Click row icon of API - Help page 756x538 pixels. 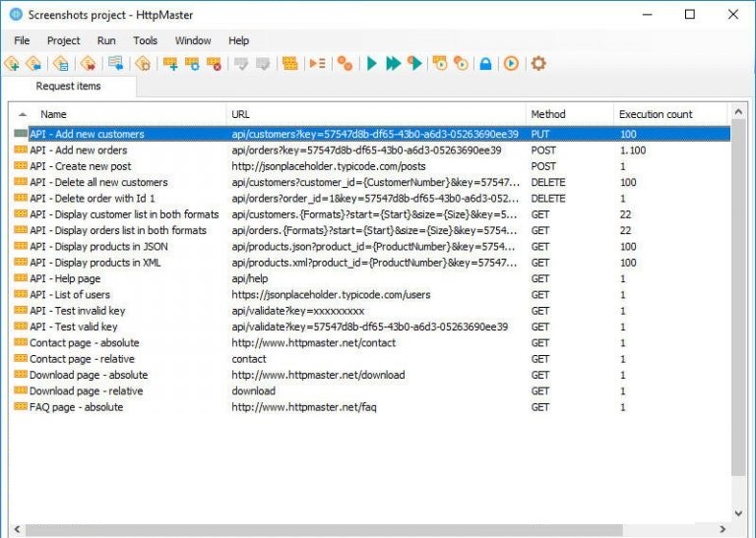(x=21, y=278)
